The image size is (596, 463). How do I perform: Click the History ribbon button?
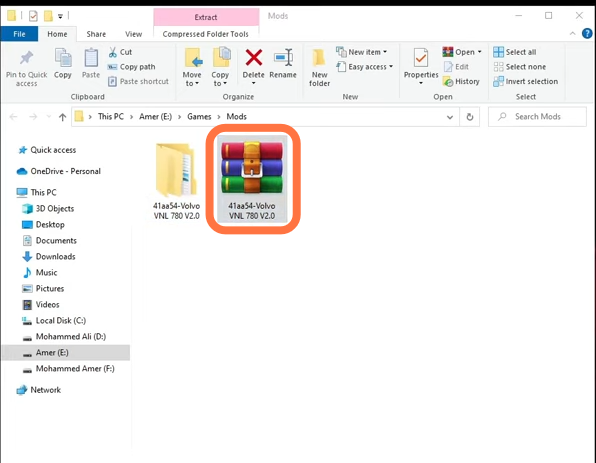tap(461, 81)
